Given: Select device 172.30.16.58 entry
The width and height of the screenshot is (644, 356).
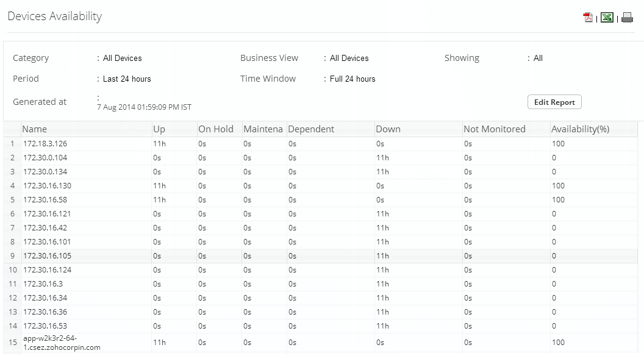Looking at the screenshot, I should click(x=45, y=200).
